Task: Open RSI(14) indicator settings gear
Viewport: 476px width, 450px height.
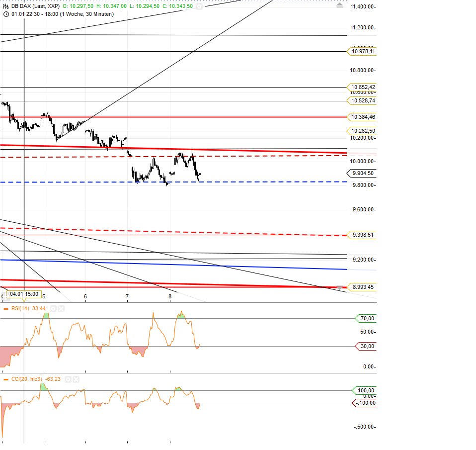Action: [x=53, y=308]
